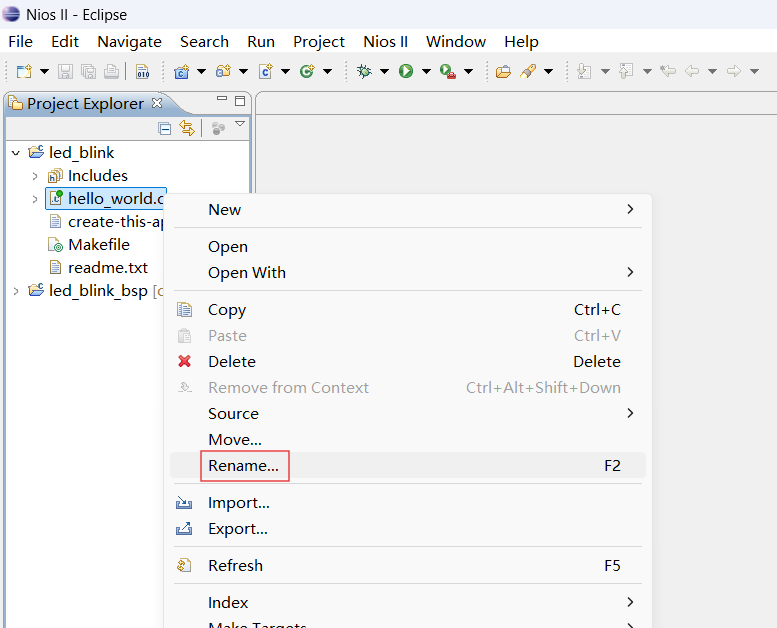Screen dimensions: 777x628
Task: Open the External Tools dropdown arrow
Action: coord(468,71)
